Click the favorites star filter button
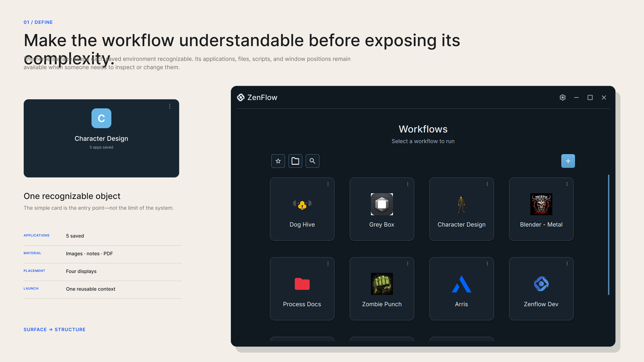The height and width of the screenshot is (362, 644). [x=278, y=161]
